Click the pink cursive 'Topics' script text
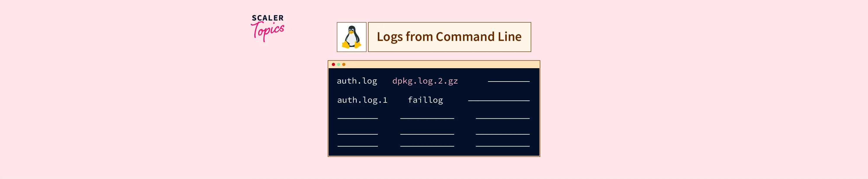 (x=268, y=32)
